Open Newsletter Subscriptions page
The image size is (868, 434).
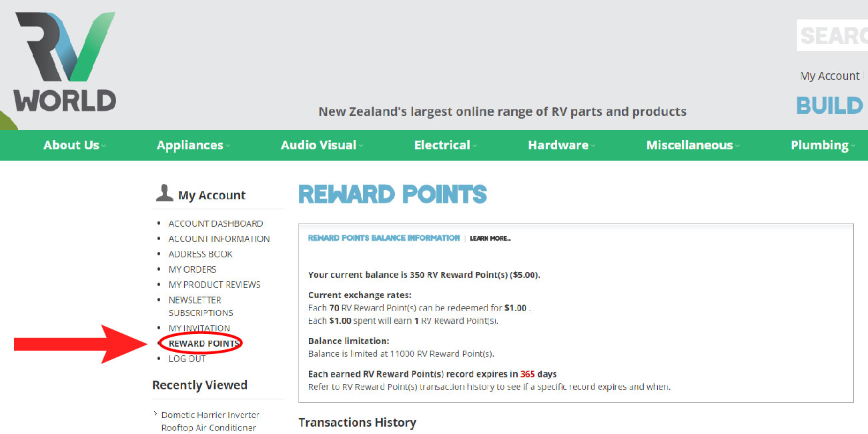coord(201,306)
